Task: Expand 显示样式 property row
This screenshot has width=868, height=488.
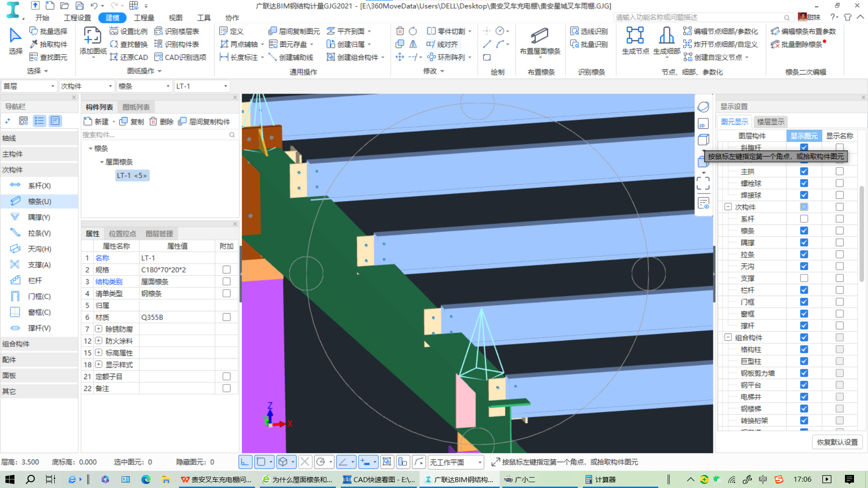Action: point(99,365)
